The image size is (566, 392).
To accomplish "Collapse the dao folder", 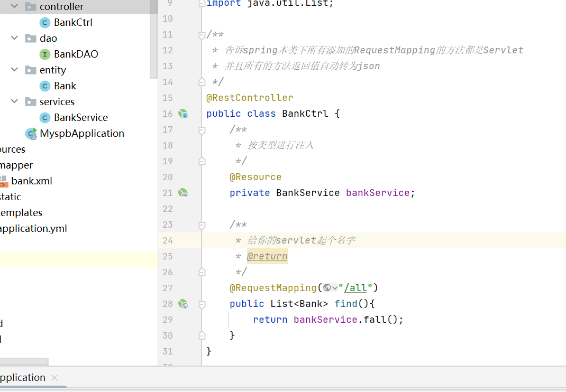I will pyautogui.click(x=14, y=38).
